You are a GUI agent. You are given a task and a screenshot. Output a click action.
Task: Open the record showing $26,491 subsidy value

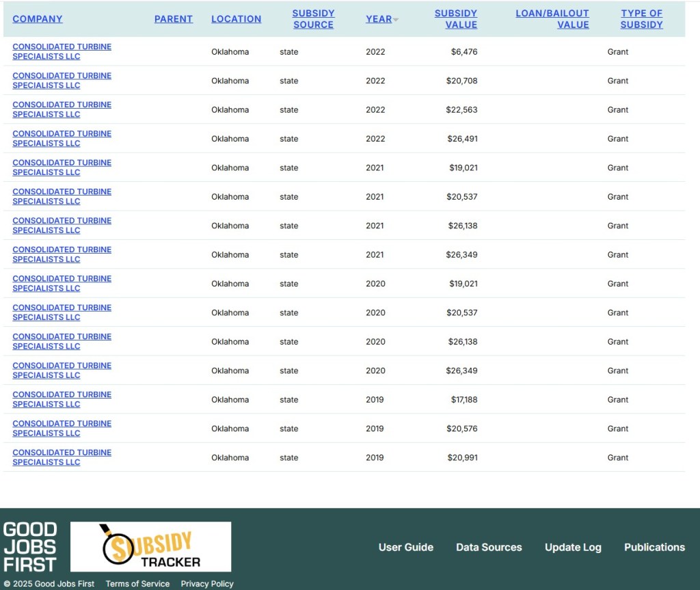tap(62, 138)
